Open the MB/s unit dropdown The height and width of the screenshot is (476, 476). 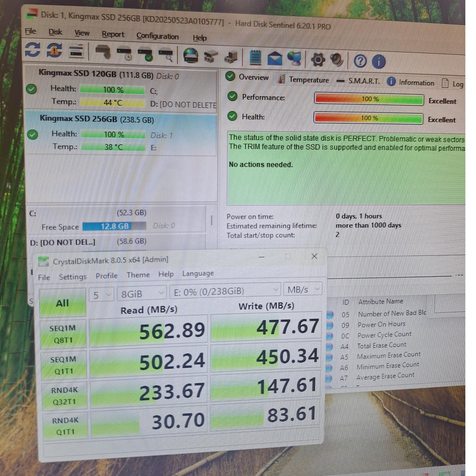303,289
